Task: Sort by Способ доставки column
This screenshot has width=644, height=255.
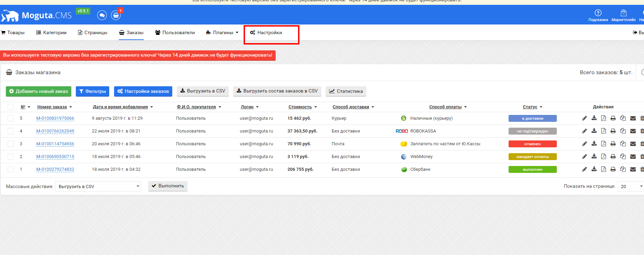Action: 353,107
